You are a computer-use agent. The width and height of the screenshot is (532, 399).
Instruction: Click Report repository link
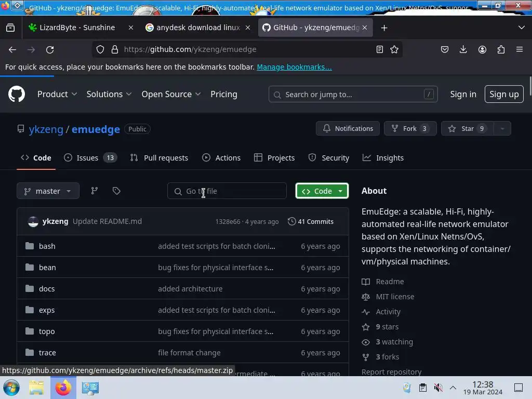[x=392, y=372]
